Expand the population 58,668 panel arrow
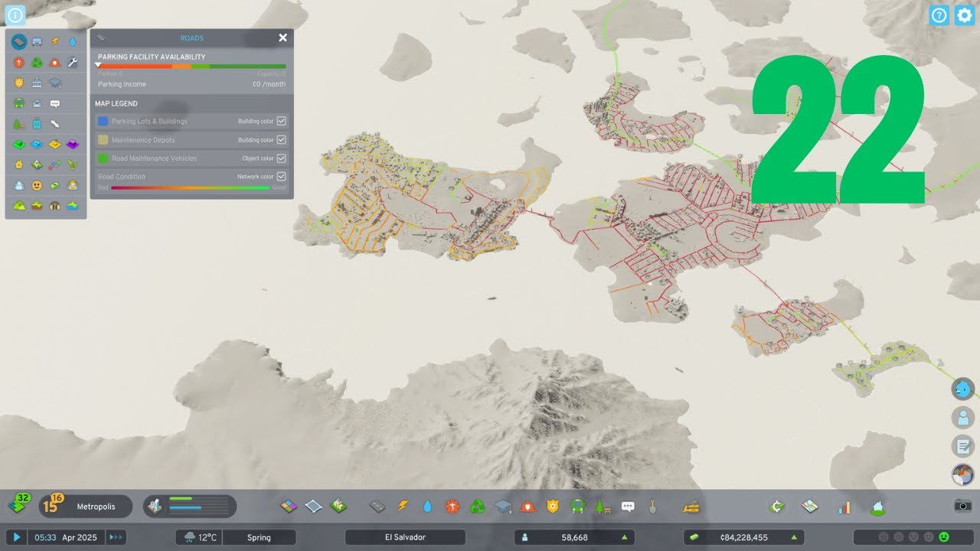The width and height of the screenshot is (980, 551). pos(626,537)
